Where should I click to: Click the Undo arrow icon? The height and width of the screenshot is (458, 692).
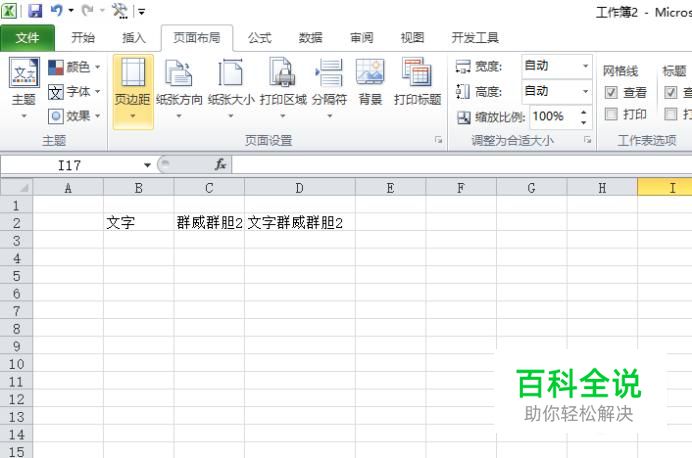[x=56, y=10]
